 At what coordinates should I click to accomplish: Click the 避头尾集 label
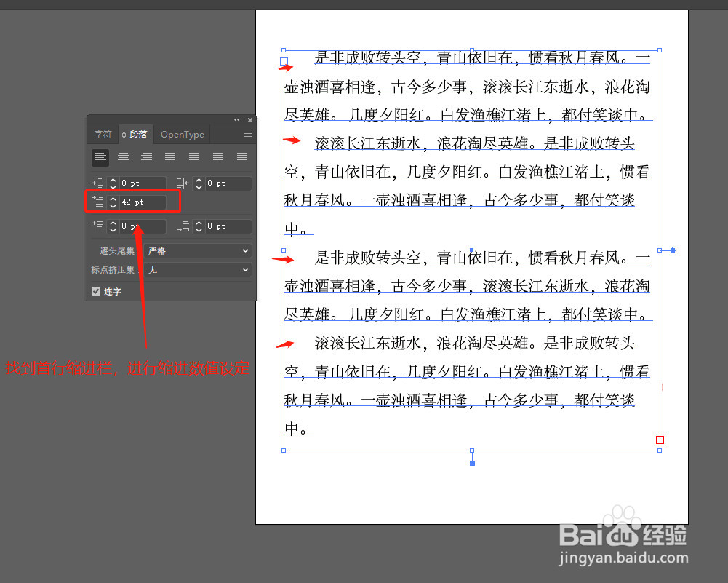pos(116,251)
